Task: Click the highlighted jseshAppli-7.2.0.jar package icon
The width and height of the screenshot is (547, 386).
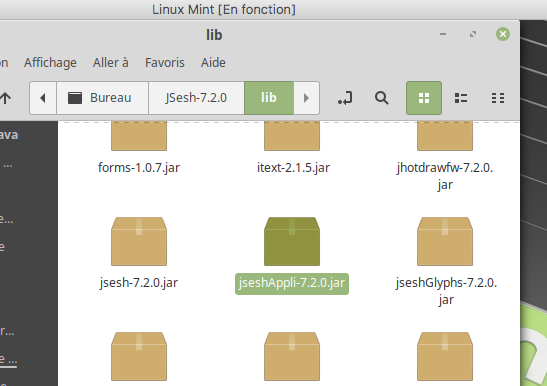Action: click(x=292, y=242)
